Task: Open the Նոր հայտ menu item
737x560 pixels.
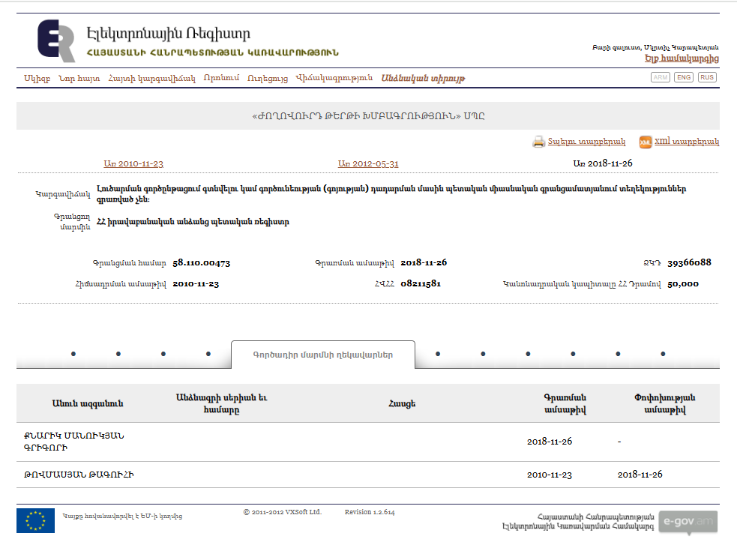Action: click(x=79, y=78)
